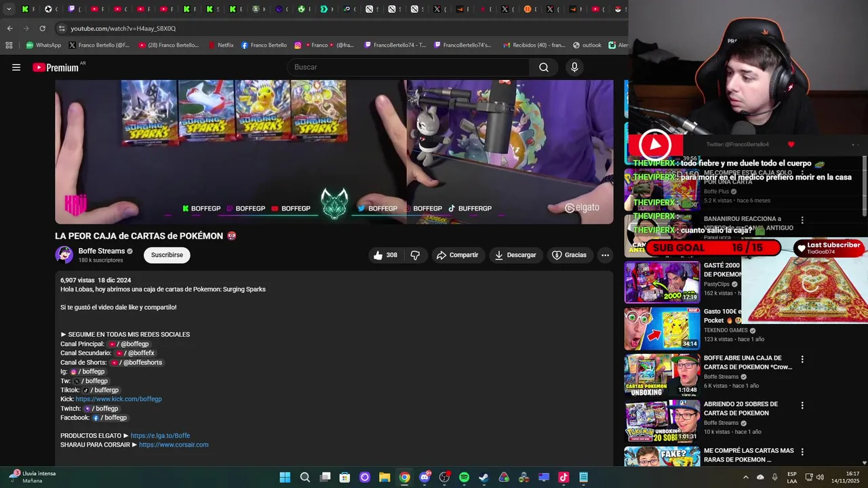Open options menu for ME COMPRÉ LAS CARTAS
The image size is (868, 488).
(x=802, y=451)
